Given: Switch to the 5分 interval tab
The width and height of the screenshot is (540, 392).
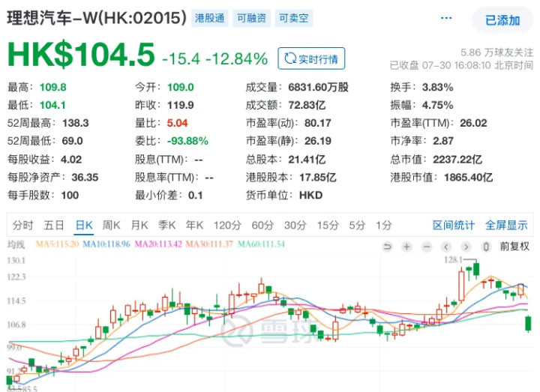Looking at the screenshot, I should pyautogui.click(x=357, y=226).
